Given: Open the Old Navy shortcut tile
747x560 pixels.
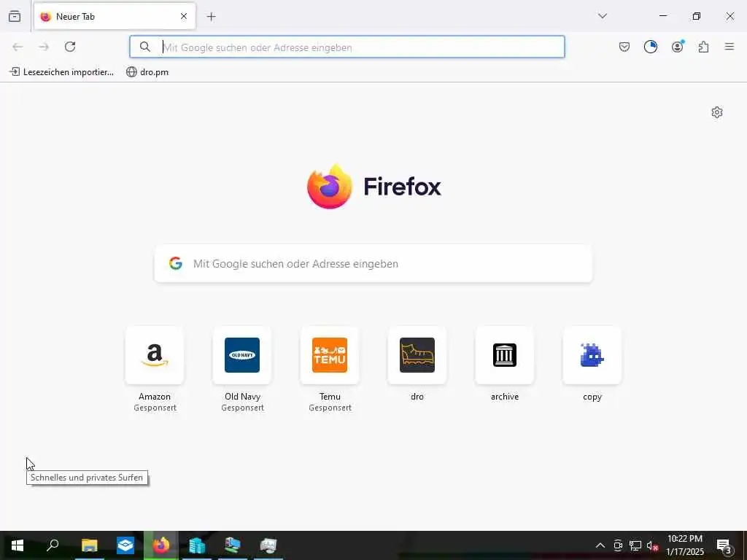Looking at the screenshot, I should tap(242, 355).
